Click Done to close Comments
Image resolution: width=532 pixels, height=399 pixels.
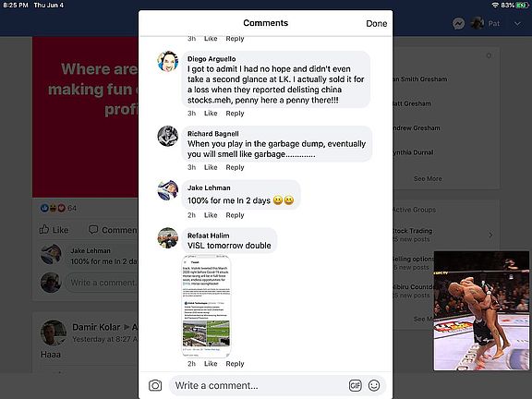pyautogui.click(x=376, y=23)
